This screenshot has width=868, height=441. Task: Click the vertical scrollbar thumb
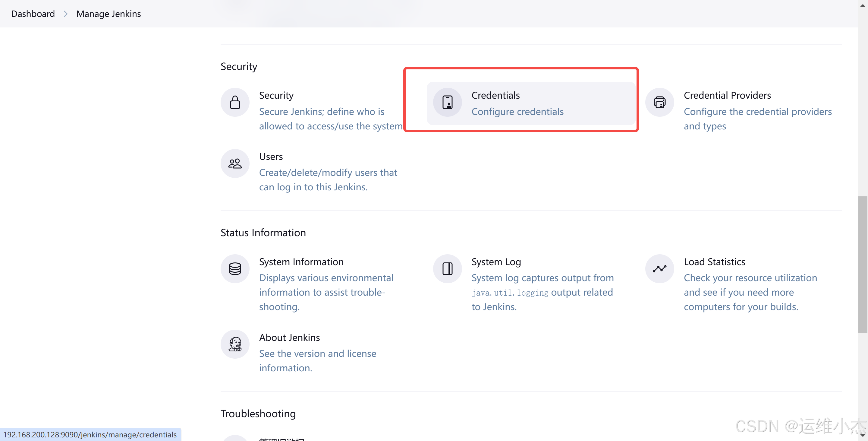tap(863, 264)
